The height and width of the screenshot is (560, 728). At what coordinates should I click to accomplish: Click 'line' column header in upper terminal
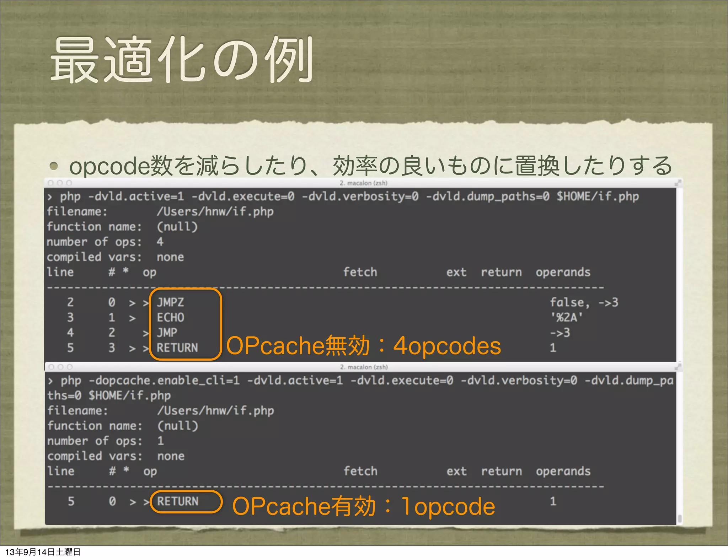[x=60, y=272]
